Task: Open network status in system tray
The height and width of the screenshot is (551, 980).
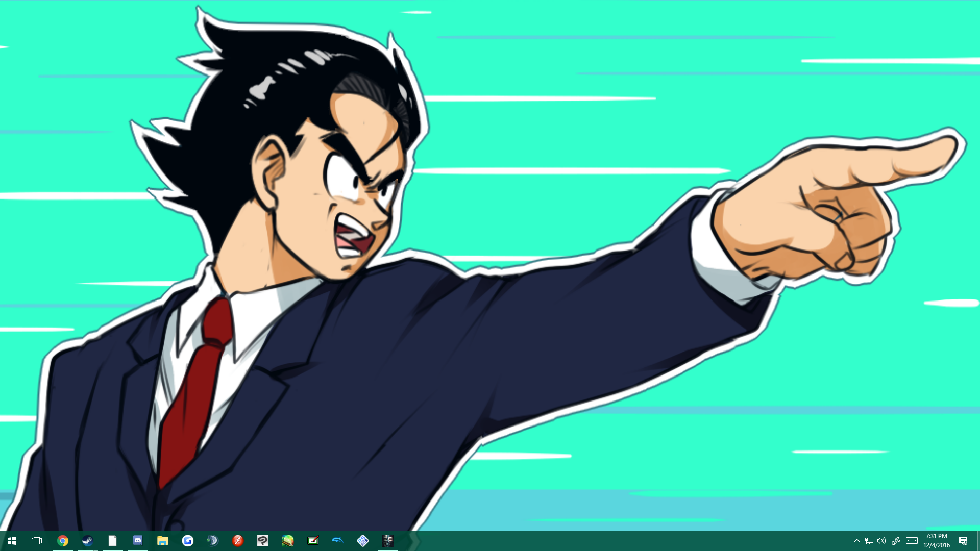Action: [869, 541]
